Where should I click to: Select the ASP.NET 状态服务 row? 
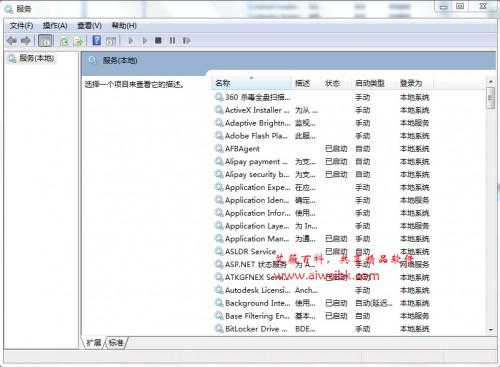322,264
